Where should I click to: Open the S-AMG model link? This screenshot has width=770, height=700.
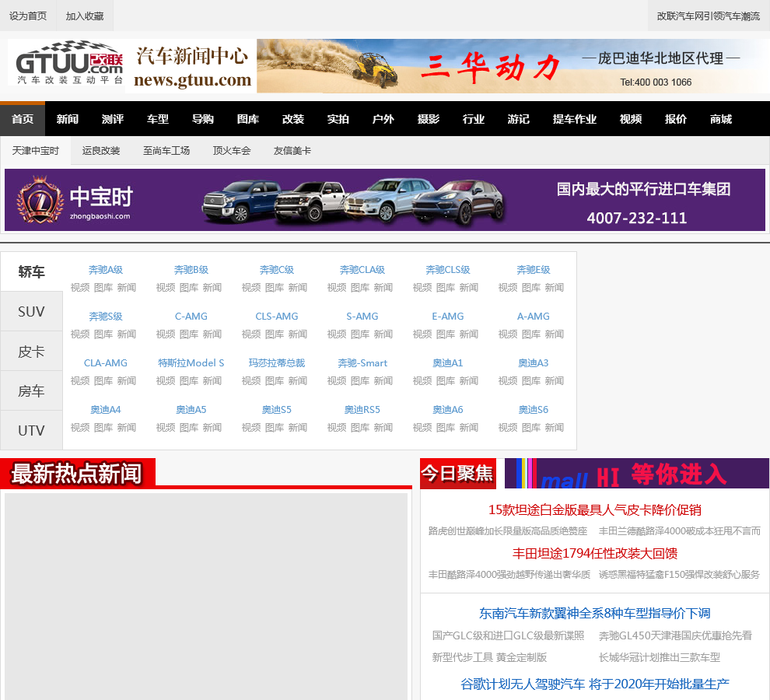(x=362, y=317)
